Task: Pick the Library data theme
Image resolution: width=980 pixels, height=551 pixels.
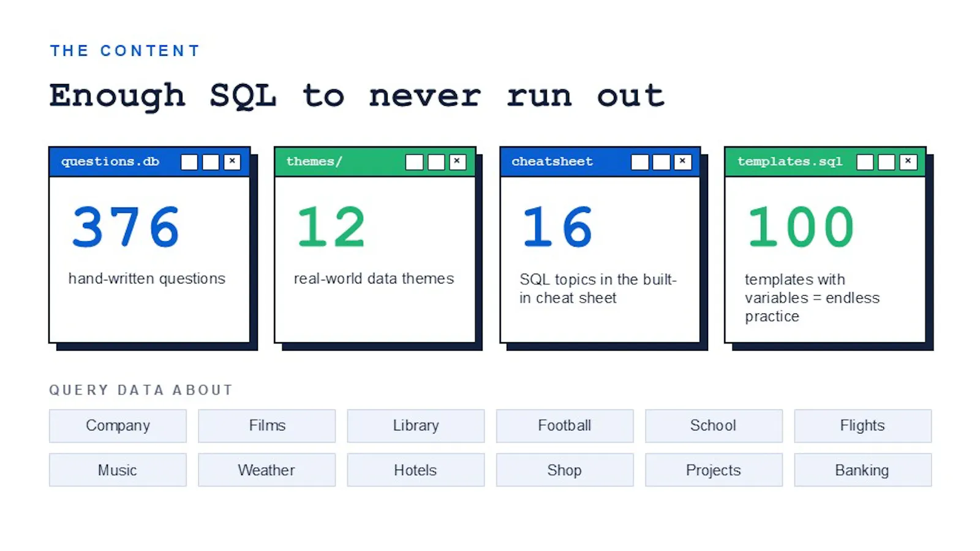Action: 416,425
